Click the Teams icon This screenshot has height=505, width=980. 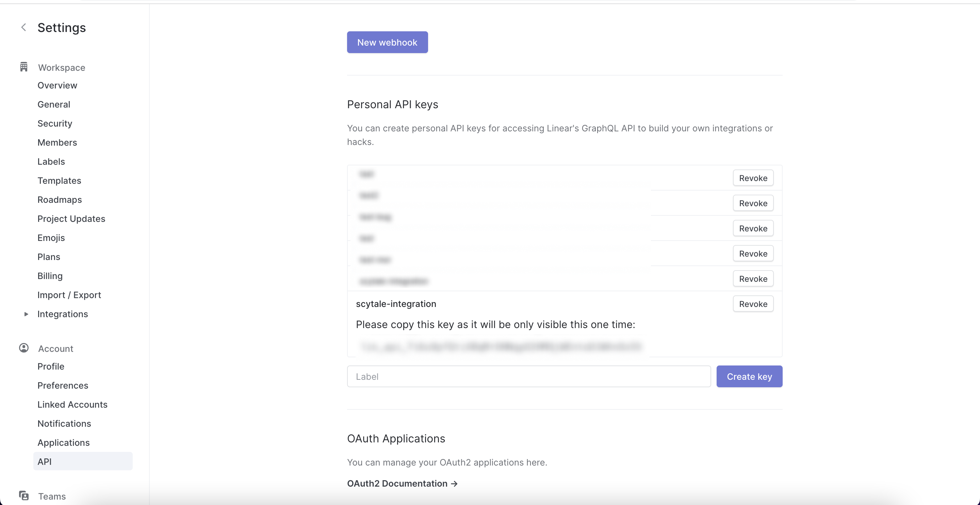click(23, 495)
